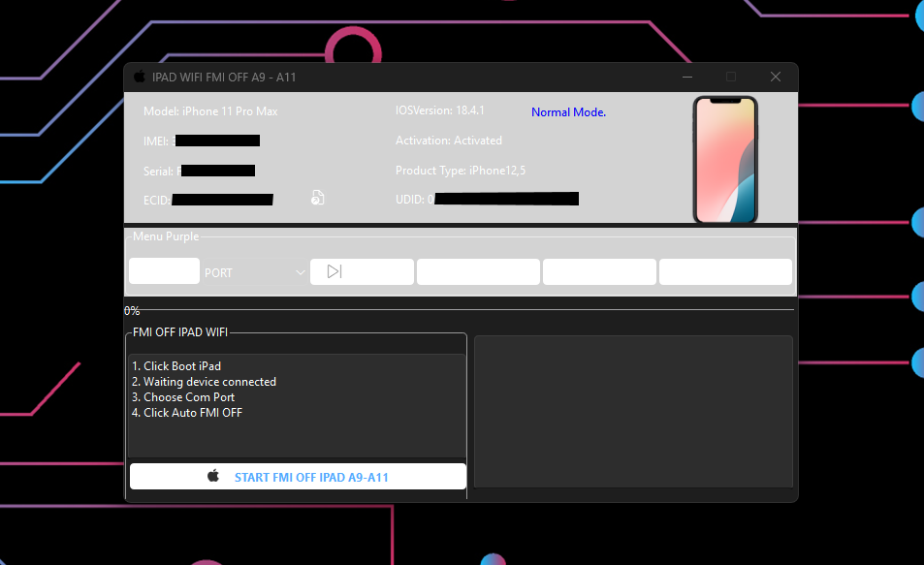The image size is (924, 565).
Task: Click the window title 'IPAD WIFI FMI OFF A9 - A11'
Action: 224,78
